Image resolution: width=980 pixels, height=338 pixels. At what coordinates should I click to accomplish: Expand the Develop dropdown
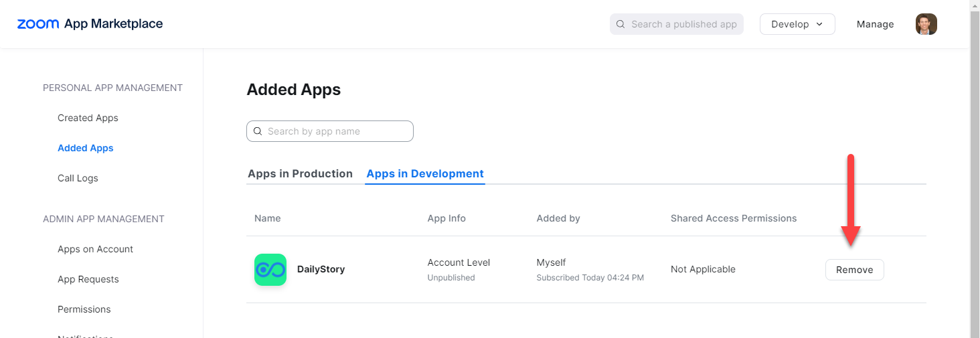pyautogui.click(x=797, y=24)
